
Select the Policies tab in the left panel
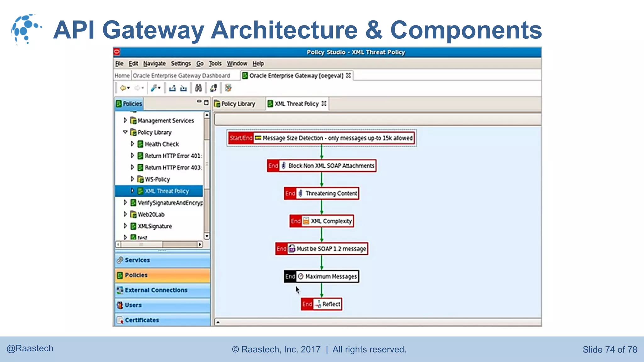click(129, 104)
